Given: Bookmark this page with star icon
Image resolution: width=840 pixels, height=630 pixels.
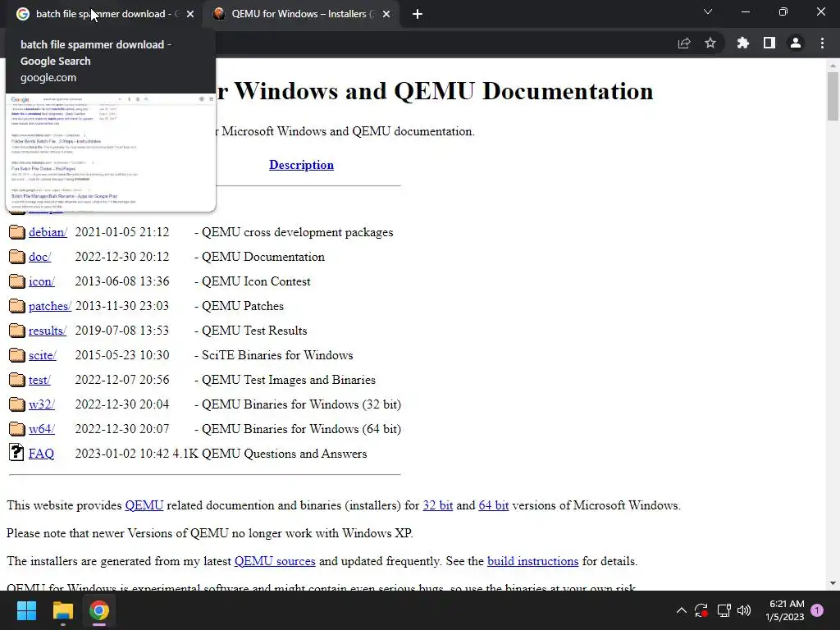Looking at the screenshot, I should 710,43.
